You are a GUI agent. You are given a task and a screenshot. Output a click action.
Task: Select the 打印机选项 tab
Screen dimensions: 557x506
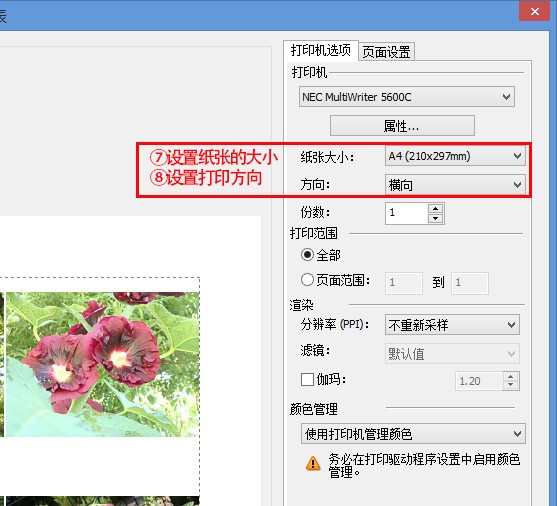321,50
